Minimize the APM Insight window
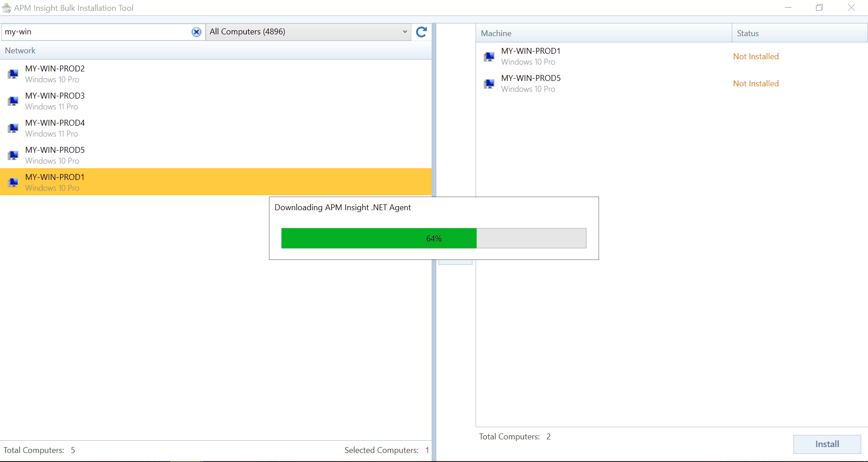 coord(788,8)
